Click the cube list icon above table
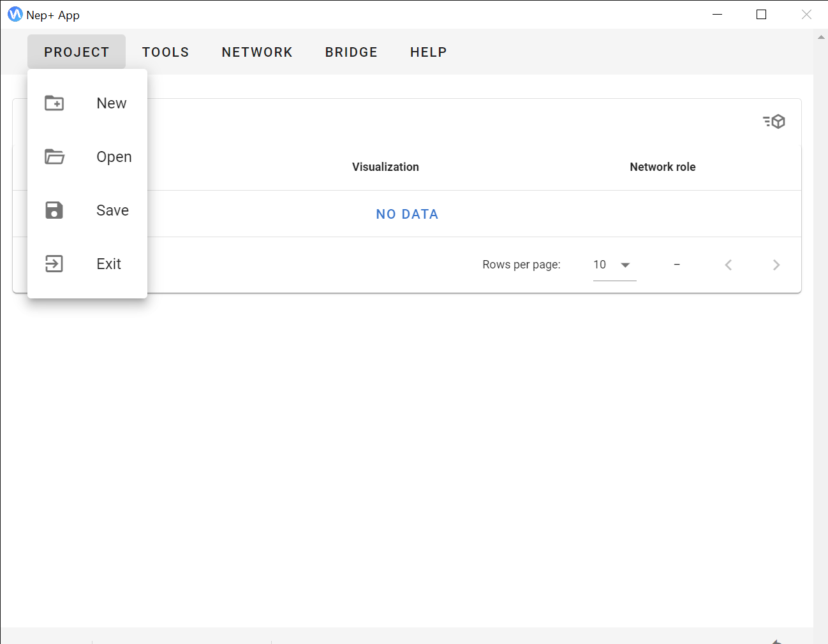The image size is (828, 644). (774, 122)
